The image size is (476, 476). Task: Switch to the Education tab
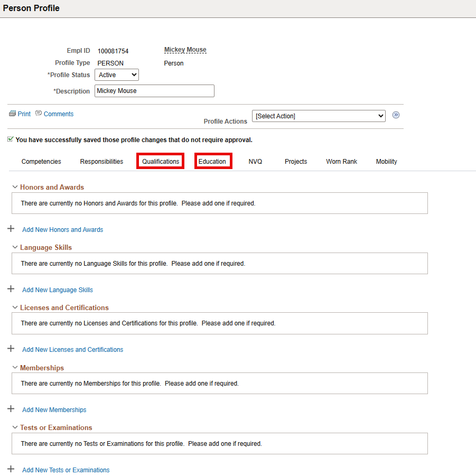click(x=212, y=161)
